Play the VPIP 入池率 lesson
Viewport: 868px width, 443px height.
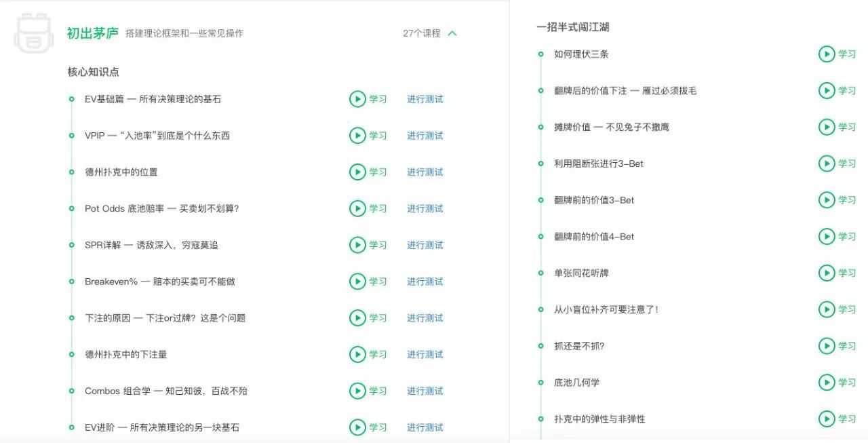point(357,136)
